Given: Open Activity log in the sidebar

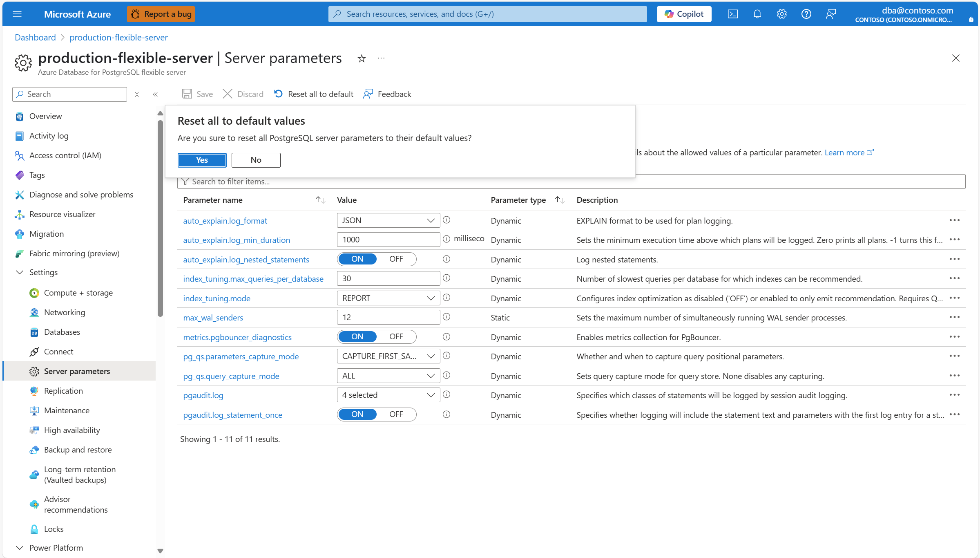Looking at the screenshot, I should pos(49,136).
